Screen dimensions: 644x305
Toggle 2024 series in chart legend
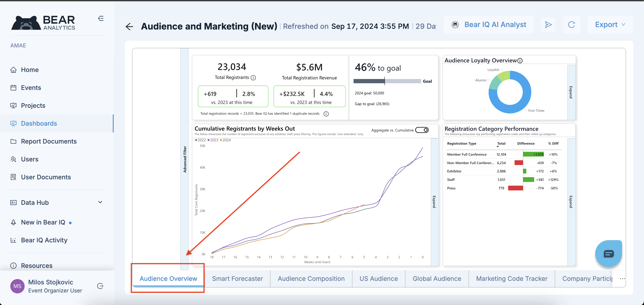(225, 140)
